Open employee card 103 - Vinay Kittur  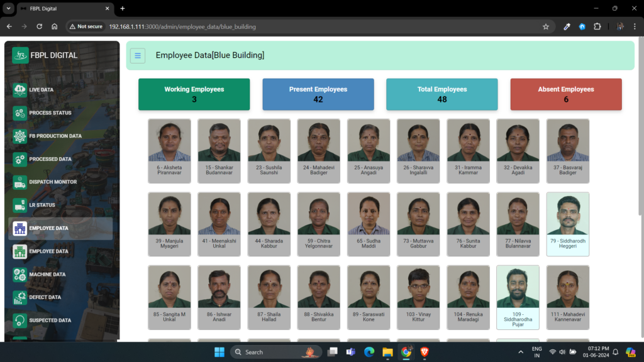(x=418, y=297)
